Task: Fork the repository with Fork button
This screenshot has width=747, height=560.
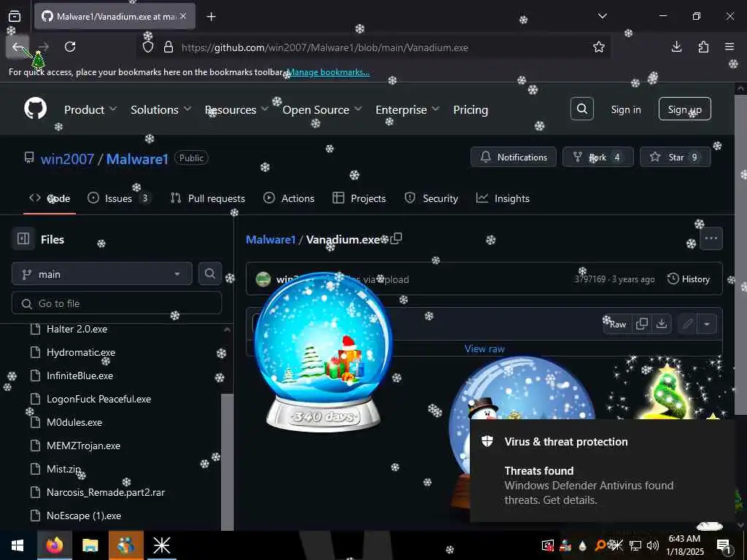Action: pyautogui.click(x=597, y=157)
